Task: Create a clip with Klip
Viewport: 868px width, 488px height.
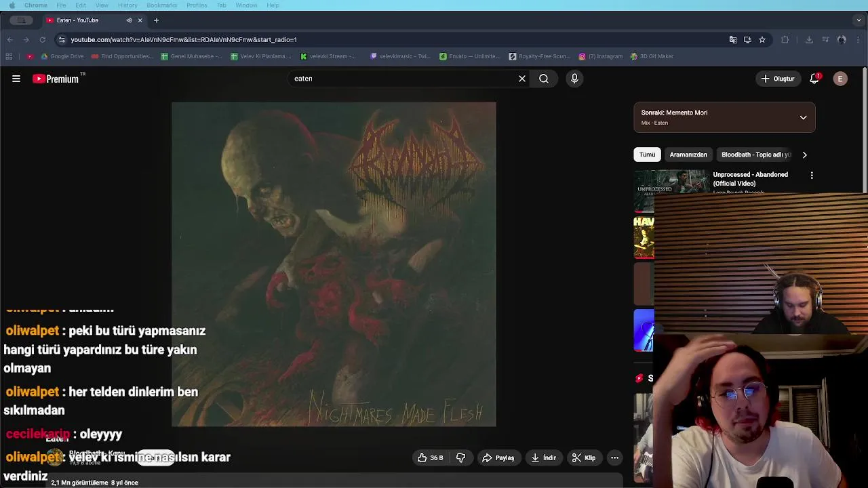Action: 583,458
